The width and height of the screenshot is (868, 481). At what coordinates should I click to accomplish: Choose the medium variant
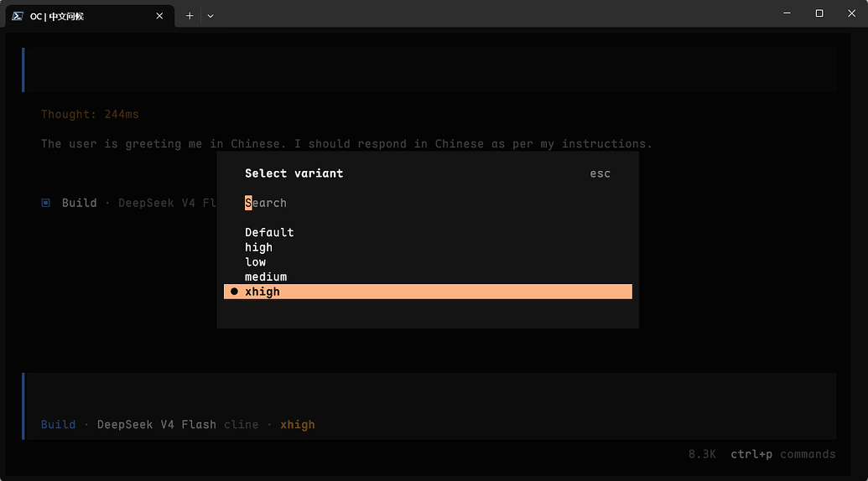(428, 277)
